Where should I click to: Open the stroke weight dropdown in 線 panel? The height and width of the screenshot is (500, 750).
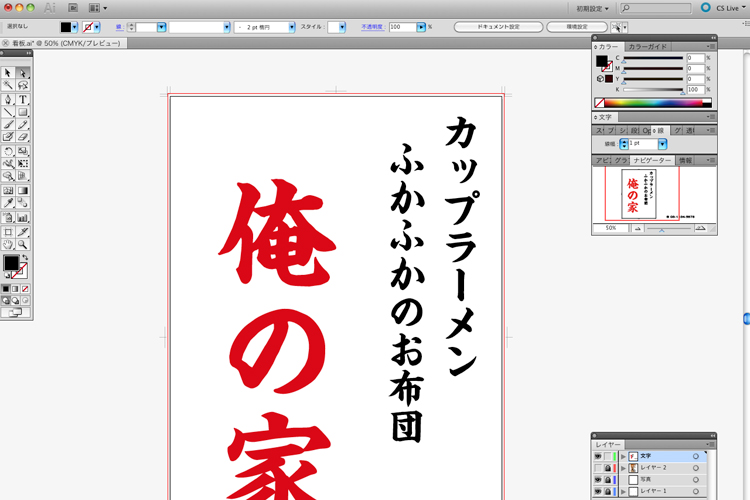(x=662, y=144)
